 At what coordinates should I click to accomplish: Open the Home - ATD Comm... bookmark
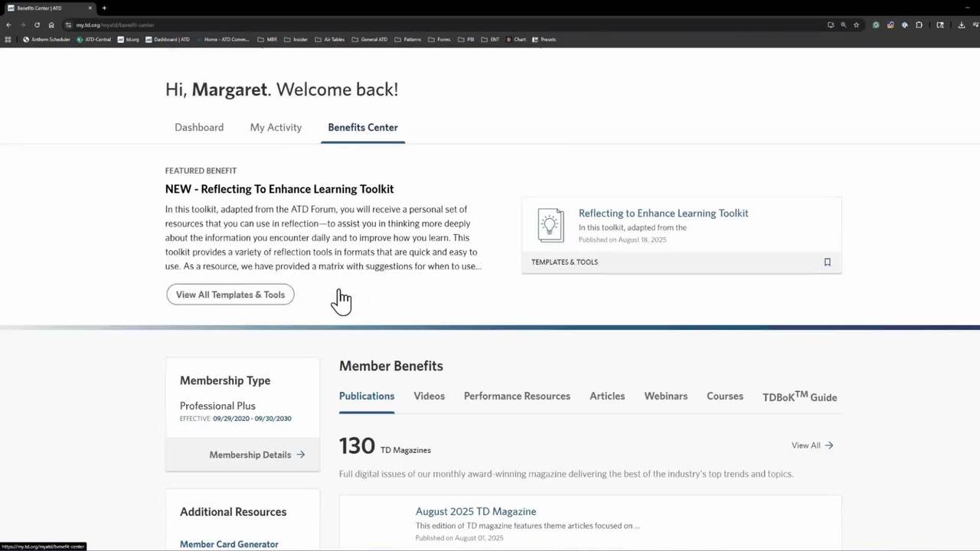(223, 39)
